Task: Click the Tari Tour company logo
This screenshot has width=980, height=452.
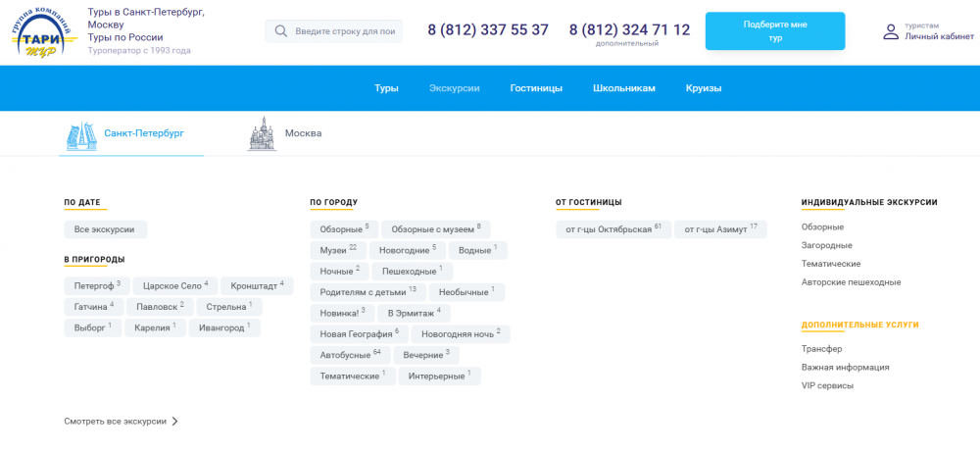Action: coord(44,31)
